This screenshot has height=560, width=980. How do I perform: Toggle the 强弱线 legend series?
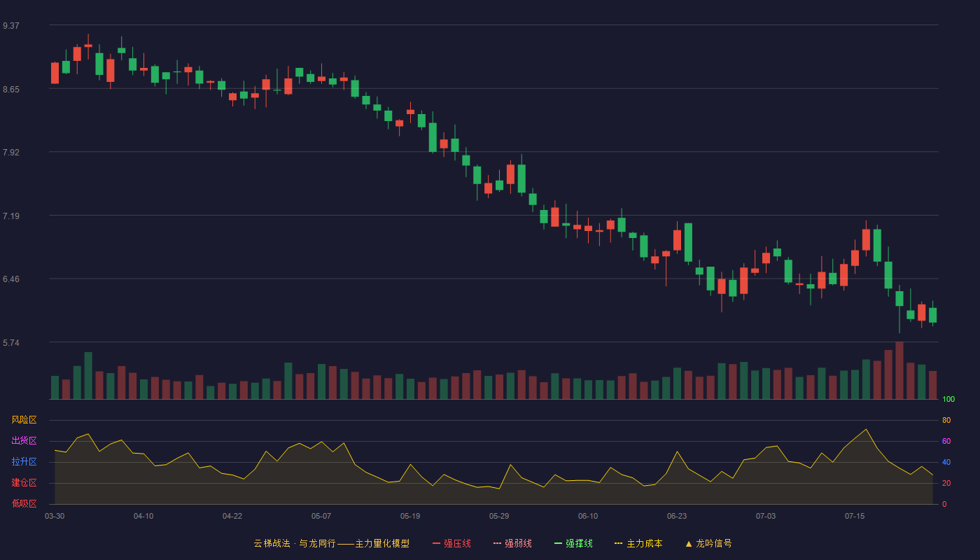click(512, 543)
